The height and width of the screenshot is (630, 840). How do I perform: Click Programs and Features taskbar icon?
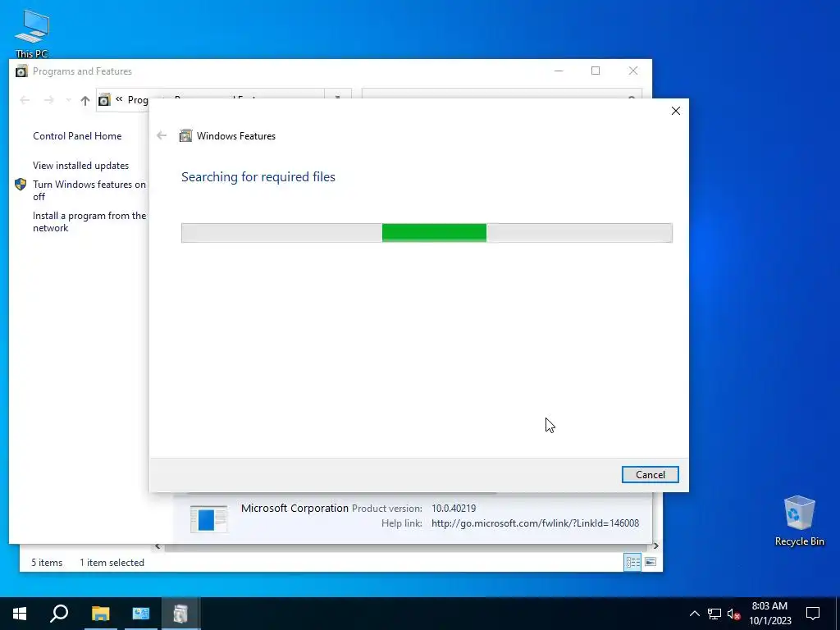180,614
